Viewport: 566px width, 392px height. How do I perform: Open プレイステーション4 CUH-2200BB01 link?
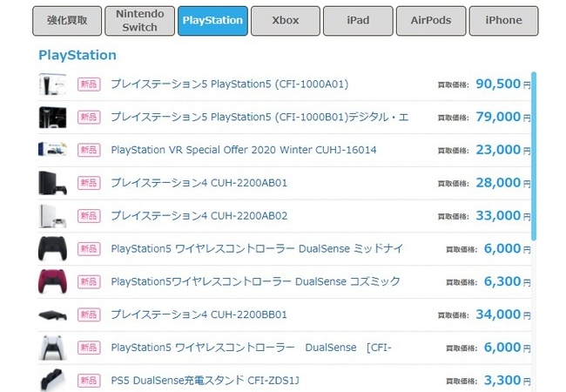click(x=199, y=314)
